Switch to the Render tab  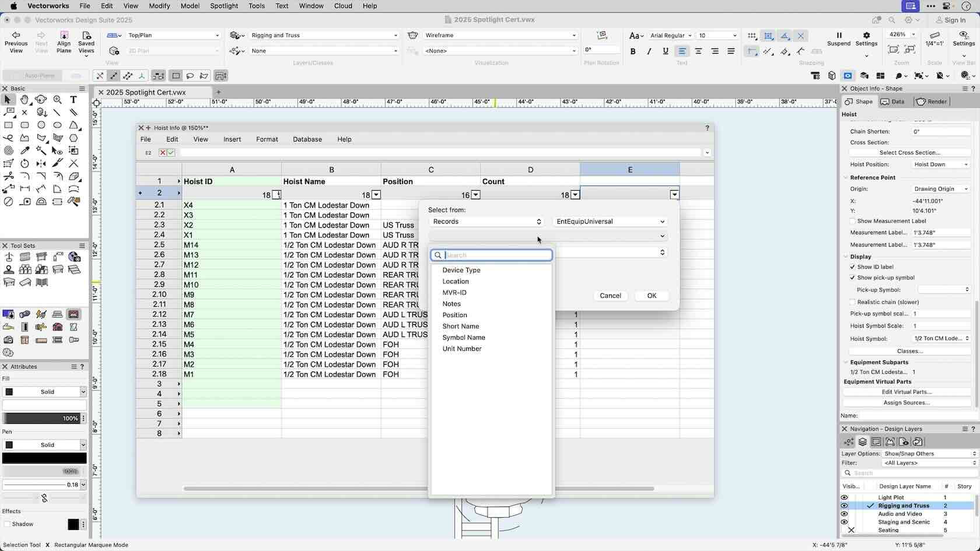932,101
